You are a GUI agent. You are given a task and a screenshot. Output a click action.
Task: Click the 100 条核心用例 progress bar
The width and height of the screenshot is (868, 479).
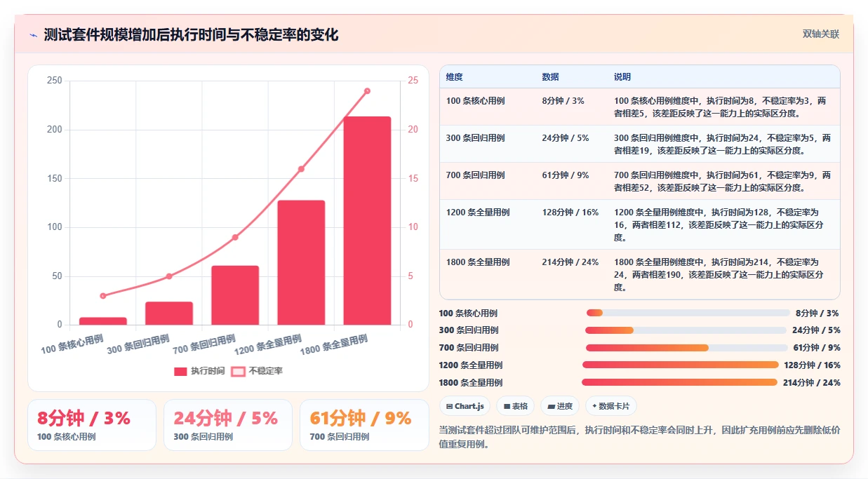click(688, 313)
